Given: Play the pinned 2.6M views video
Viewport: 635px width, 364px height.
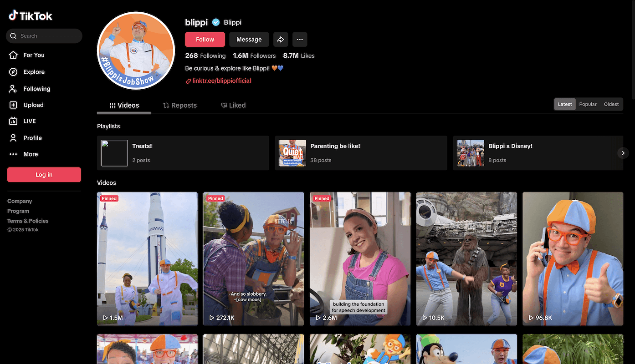Looking at the screenshot, I should pos(360,258).
